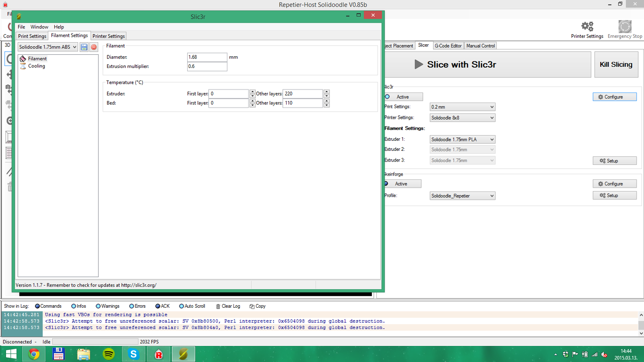Screen dimensions: 644x362
Task: Toggle Warnings in the log filter
Action: coord(108,306)
